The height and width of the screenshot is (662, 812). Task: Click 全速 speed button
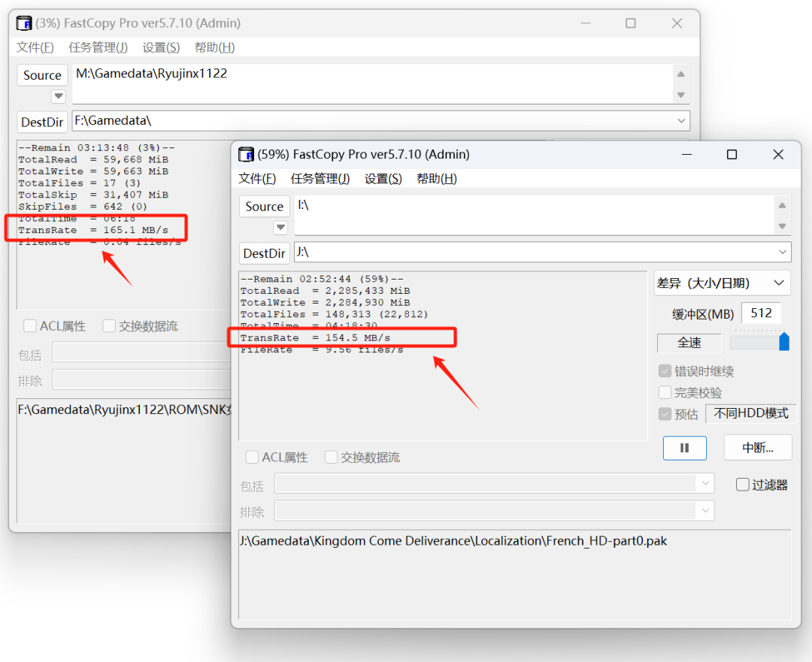coord(689,343)
